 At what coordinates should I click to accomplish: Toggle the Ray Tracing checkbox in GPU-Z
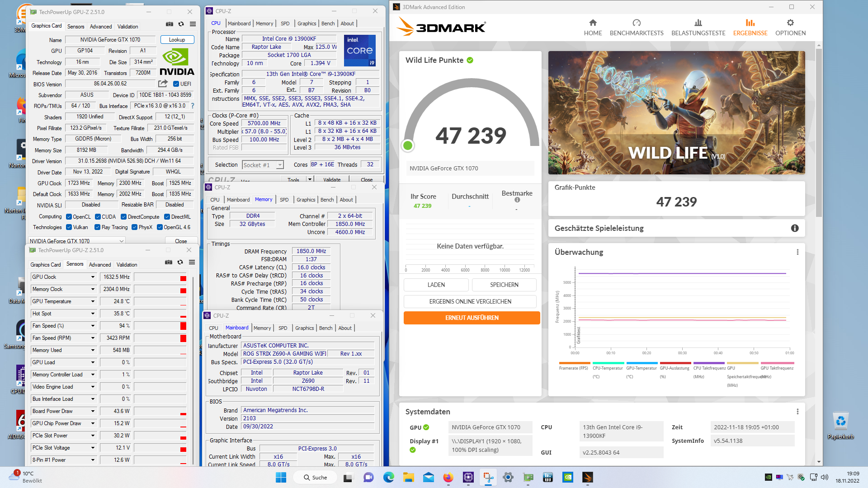click(x=97, y=227)
